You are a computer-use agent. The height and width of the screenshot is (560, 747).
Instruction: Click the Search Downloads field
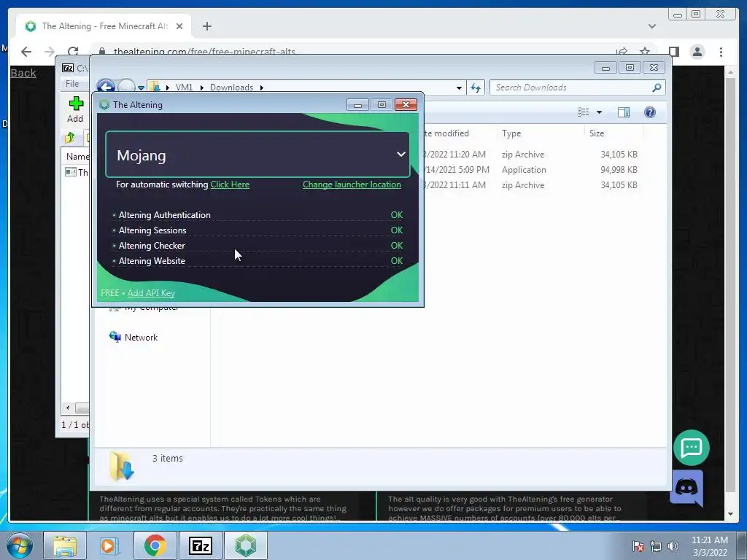click(572, 87)
